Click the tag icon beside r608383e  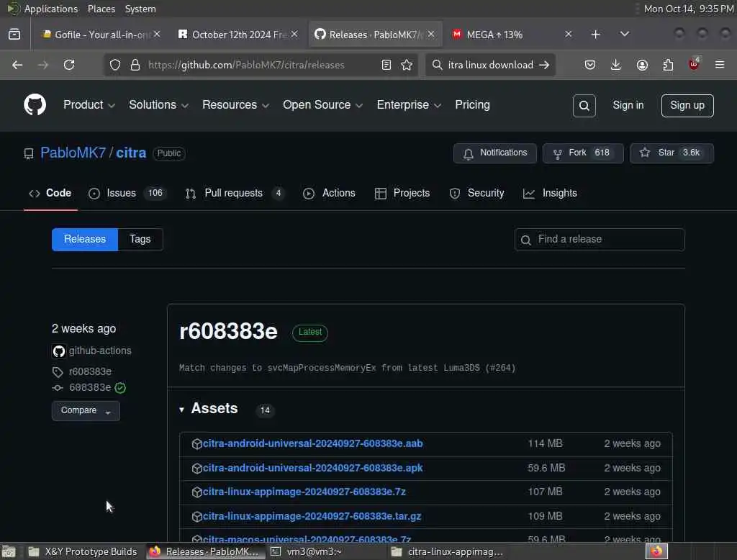58,372
